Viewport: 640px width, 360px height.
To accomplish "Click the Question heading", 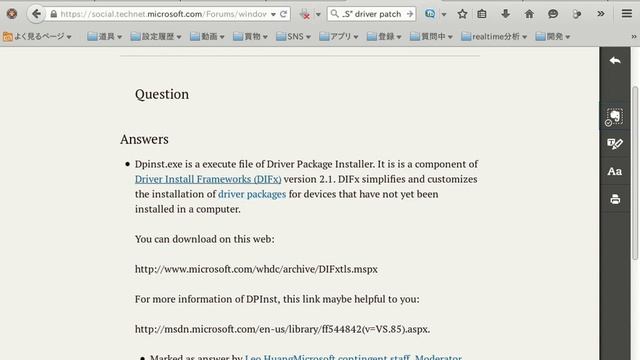I will pos(162,94).
